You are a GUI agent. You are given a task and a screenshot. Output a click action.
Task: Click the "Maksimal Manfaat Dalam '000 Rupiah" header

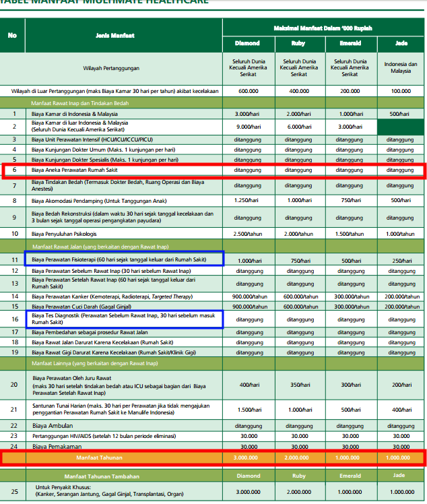pyautogui.click(x=323, y=28)
